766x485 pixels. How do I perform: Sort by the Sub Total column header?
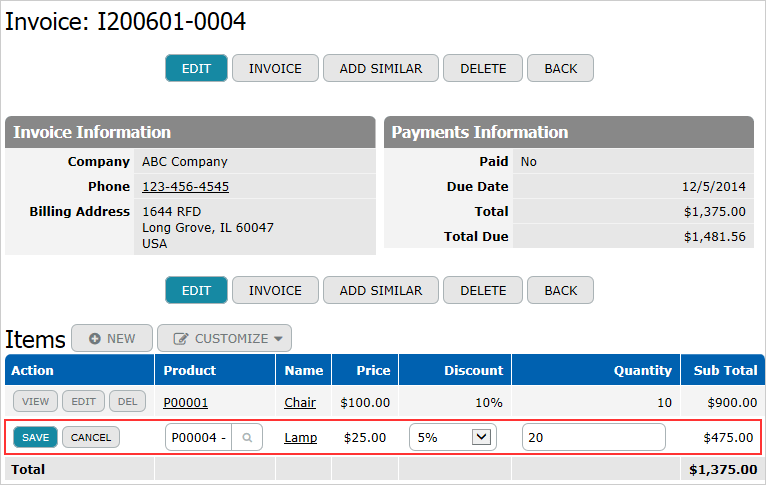[725, 370]
